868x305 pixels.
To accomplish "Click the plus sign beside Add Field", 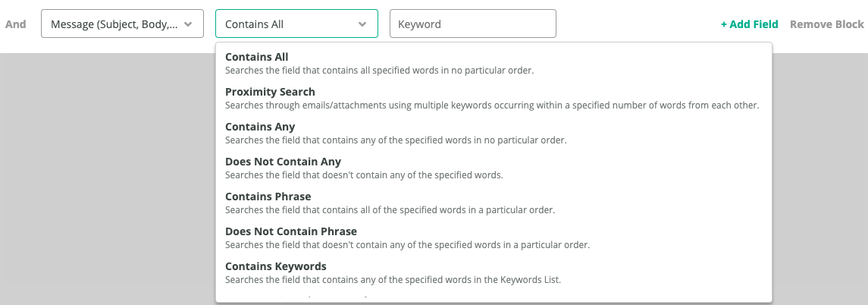I will pos(724,24).
